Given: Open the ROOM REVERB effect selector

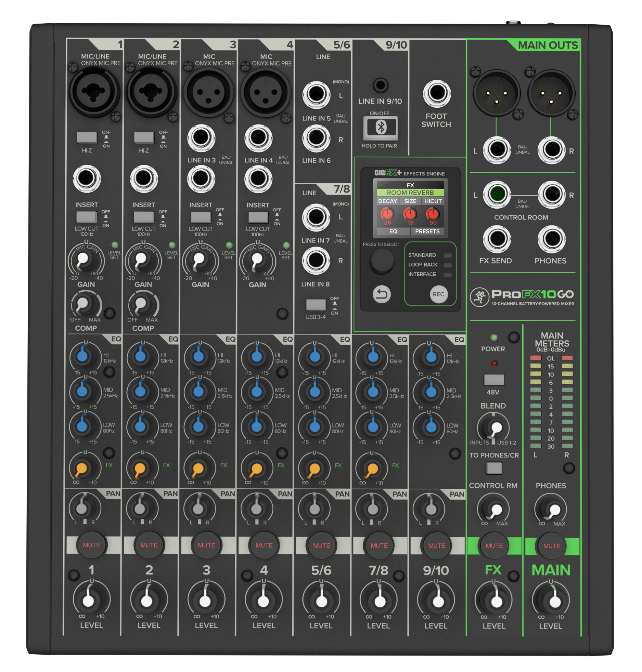Looking at the screenshot, I should pos(410,193).
